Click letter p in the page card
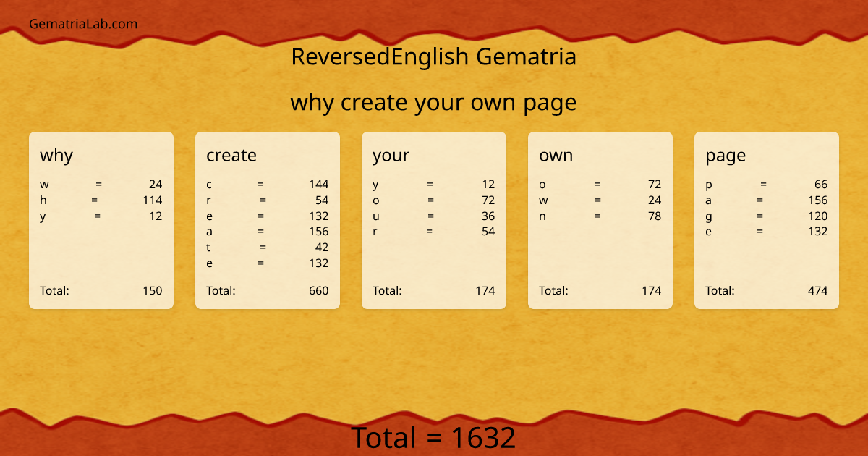The height and width of the screenshot is (456, 868). coord(709,185)
